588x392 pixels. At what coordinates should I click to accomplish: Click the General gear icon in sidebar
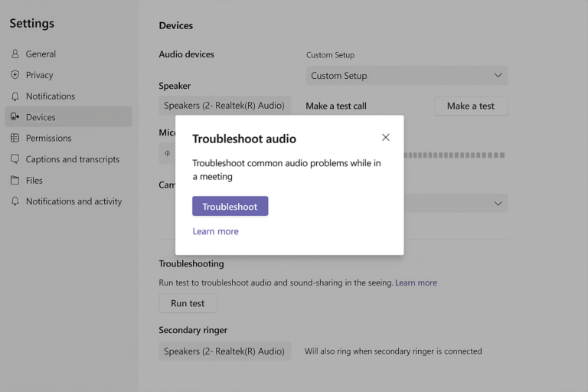15,54
